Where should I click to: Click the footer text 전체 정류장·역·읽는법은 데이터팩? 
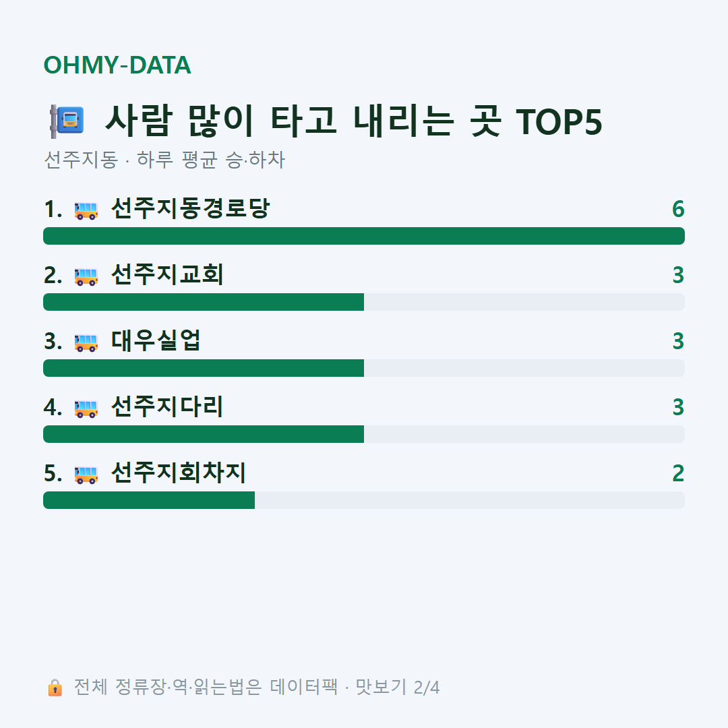coord(206,687)
